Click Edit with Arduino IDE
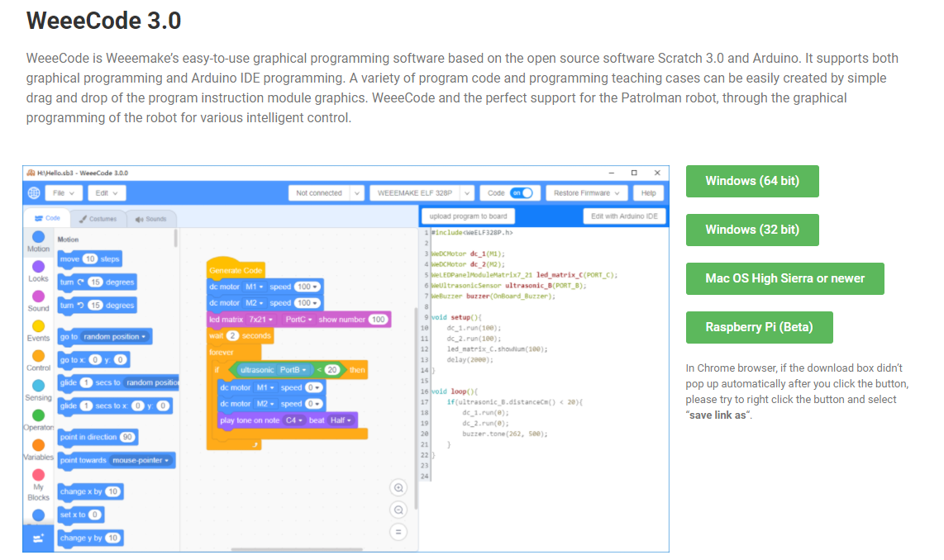Image resolution: width=944 pixels, height=560 pixels. pyautogui.click(x=624, y=216)
